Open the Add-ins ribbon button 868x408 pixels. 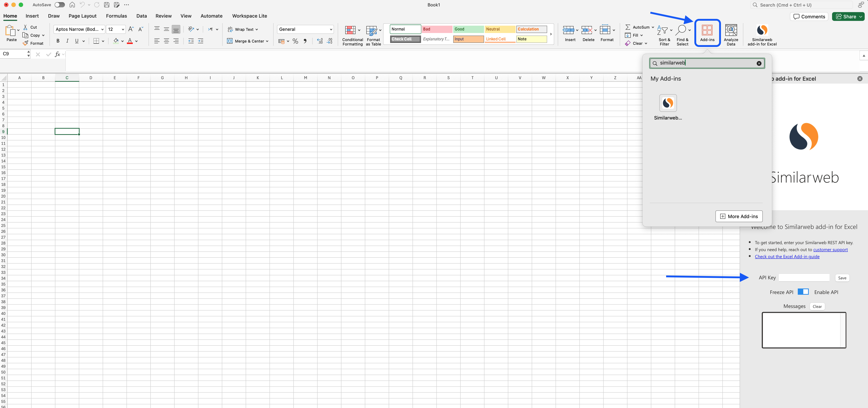coord(707,33)
